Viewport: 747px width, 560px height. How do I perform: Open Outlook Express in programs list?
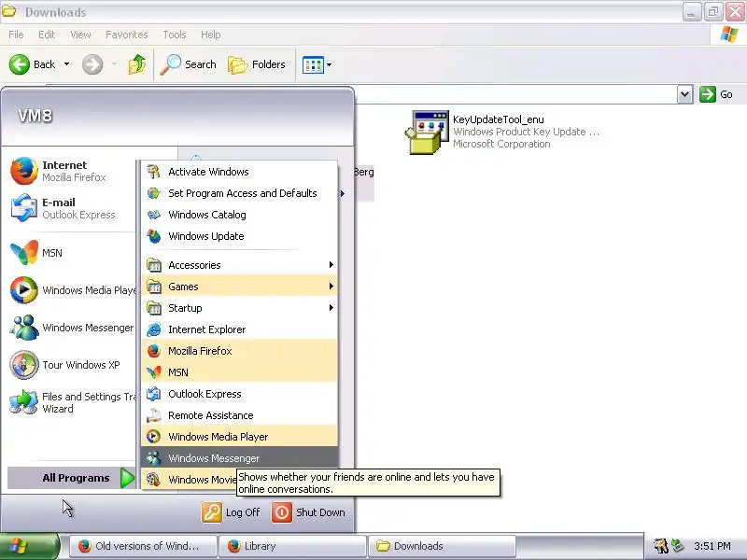pos(239,394)
